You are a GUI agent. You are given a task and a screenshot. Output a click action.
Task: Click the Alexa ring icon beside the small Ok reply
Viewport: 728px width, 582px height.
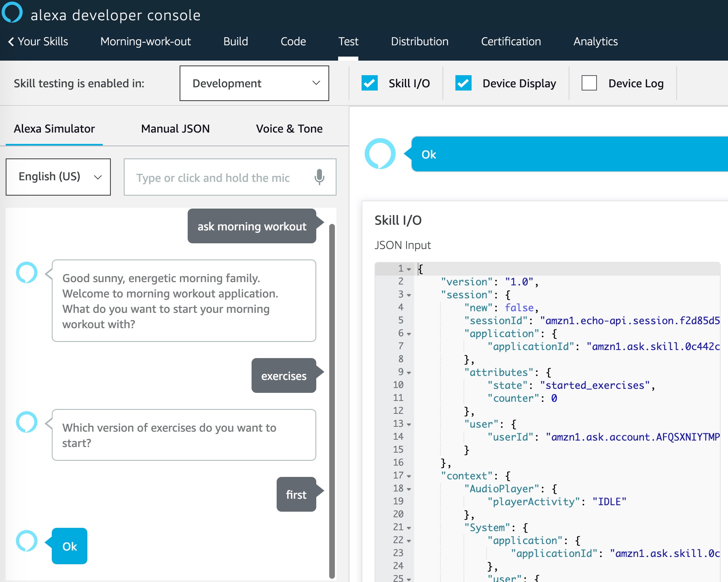point(27,541)
